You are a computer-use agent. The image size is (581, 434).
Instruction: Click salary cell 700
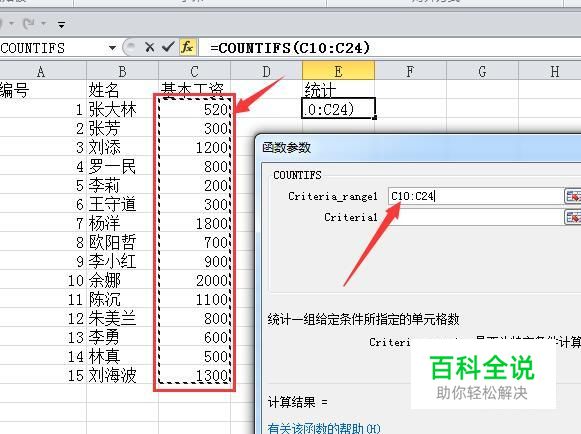[x=194, y=242]
